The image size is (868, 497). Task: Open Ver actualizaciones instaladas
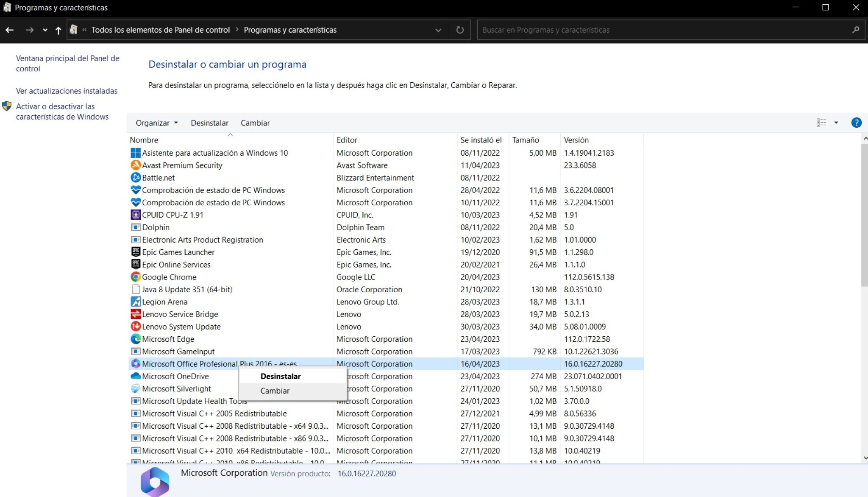tap(66, 90)
